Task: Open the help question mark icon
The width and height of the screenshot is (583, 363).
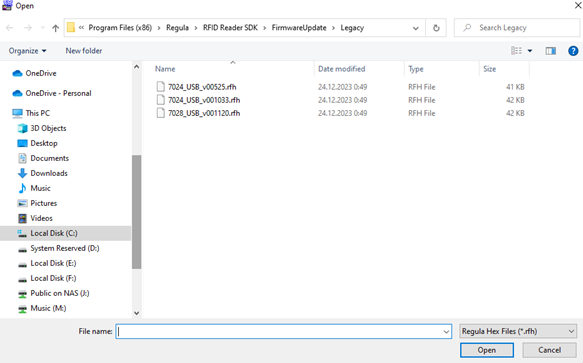Action: click(x=573, y=51)
